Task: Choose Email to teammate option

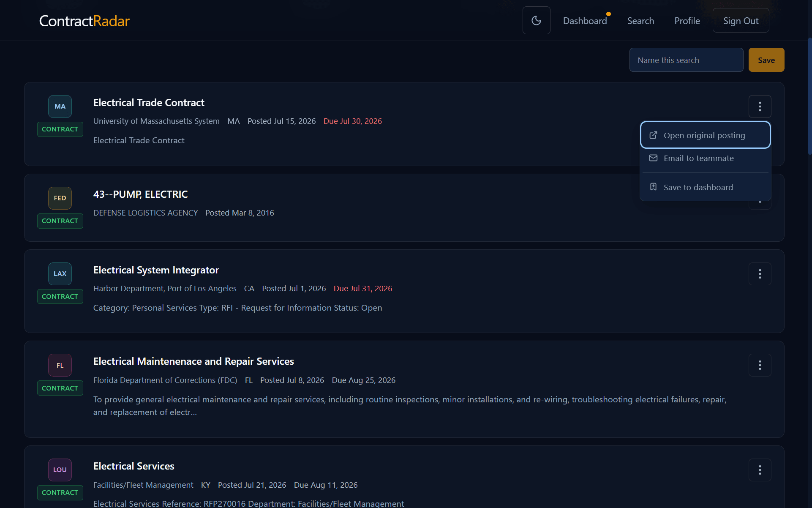Action: tap(705, 158)
